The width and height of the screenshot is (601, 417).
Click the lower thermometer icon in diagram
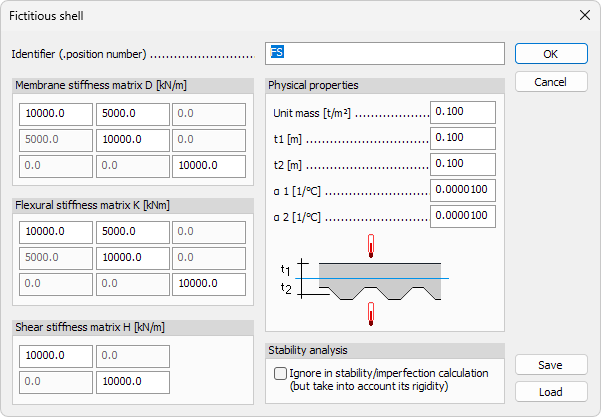[x=371, y=314]
